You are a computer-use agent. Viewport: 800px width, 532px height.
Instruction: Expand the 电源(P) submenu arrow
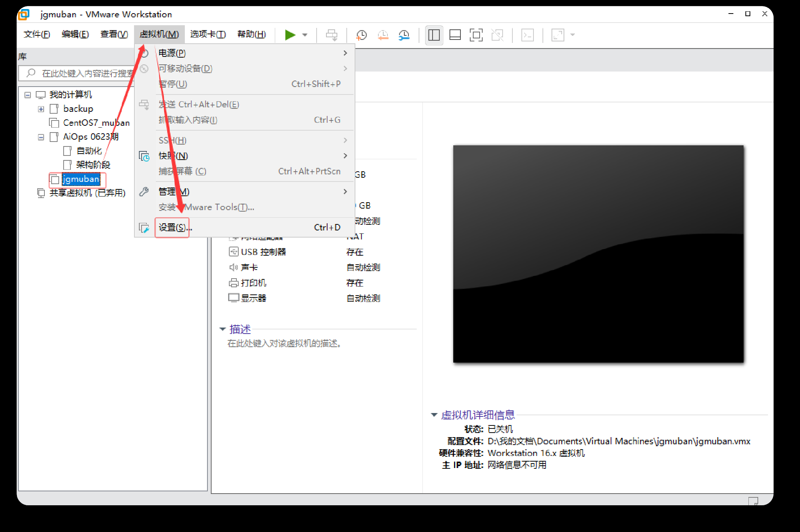[x=345, y=53]
